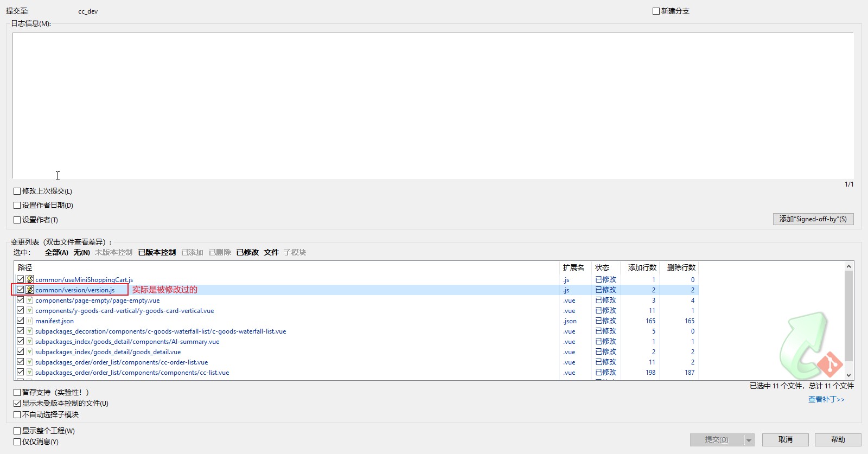Click the Vue icon for AI-summary.vue
The image size is (868, 454).
coord(30,342)
